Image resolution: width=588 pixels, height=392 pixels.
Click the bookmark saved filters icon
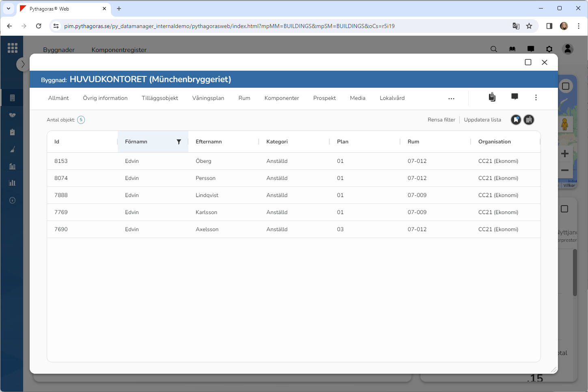tap(516, 120)
